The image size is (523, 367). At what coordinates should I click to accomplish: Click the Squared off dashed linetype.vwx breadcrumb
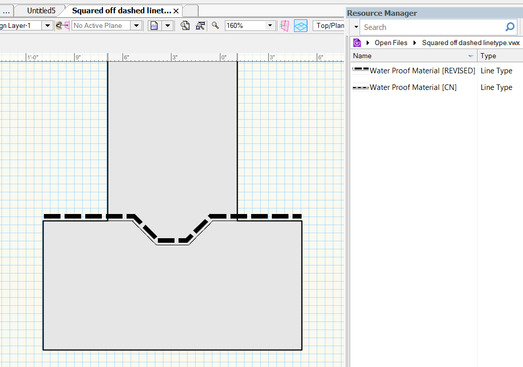(x=471, y=43)
